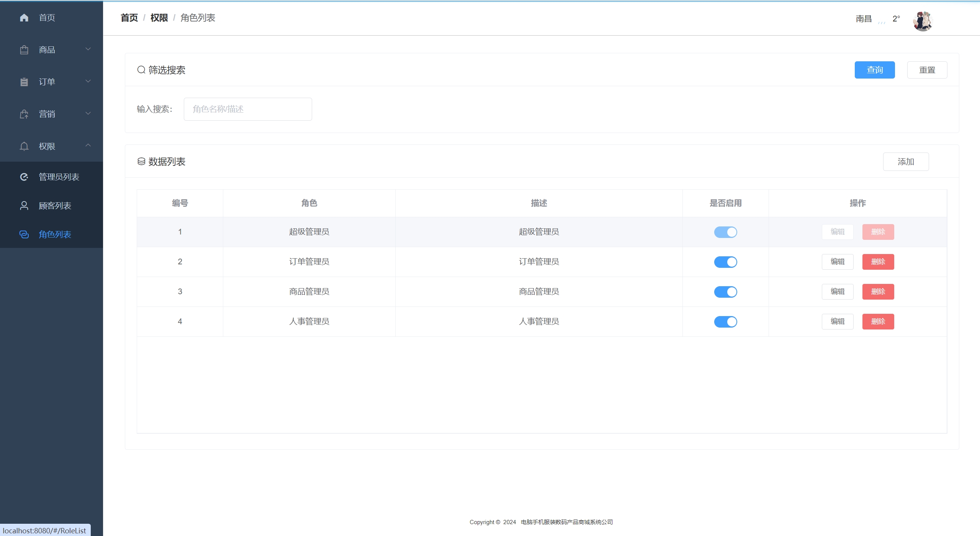Delete the 订单管理员 role row
The image size is (980, 536).
tap(878, 262)
